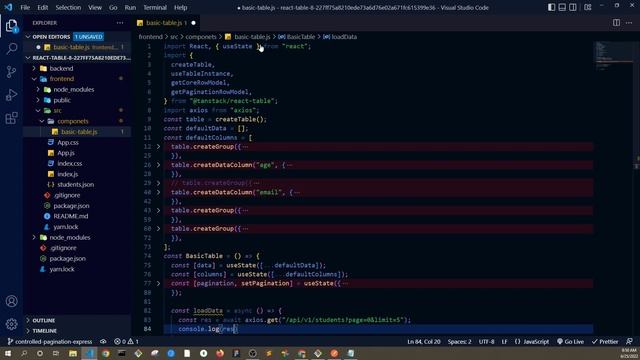The height and width of the screenshot is (360, 640).
Task: Click the errors and warnings status indicator
Action: tap(127, 342)
